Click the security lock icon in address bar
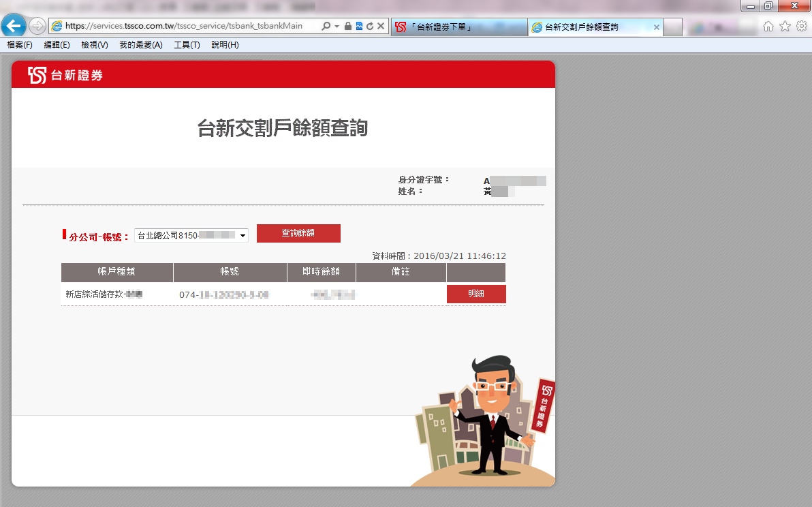The image size is (812, 507). click(348, 26)
